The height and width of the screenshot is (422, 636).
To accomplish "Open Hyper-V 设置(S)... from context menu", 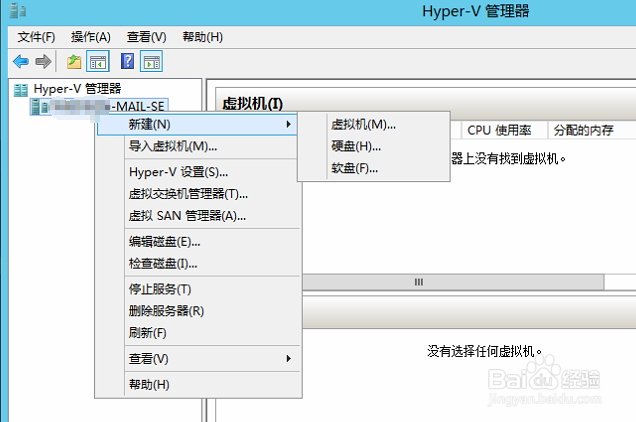I will coord(199,172).
